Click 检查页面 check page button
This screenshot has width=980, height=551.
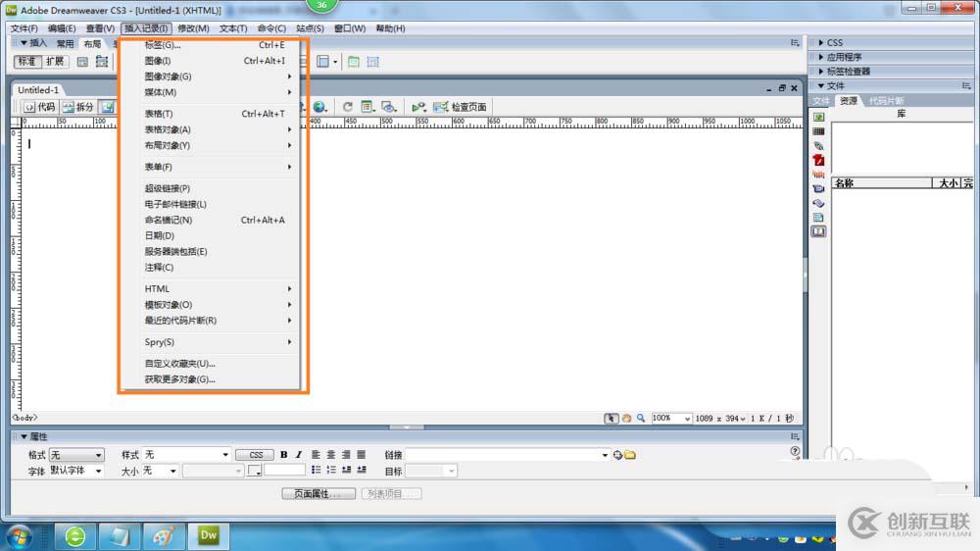tap(460, 107)
